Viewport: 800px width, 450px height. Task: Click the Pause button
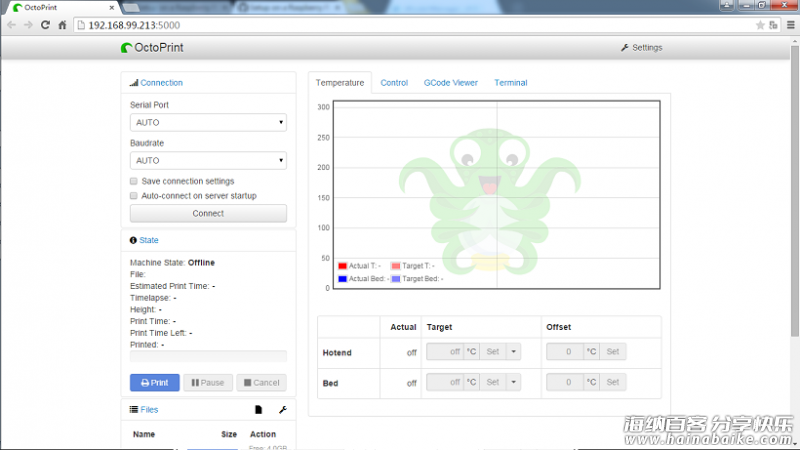208,383
